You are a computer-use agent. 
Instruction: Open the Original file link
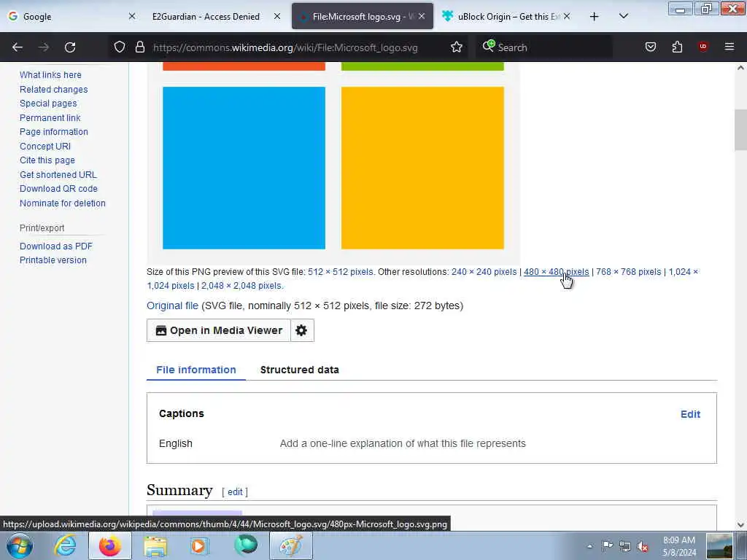pos(172,306)
